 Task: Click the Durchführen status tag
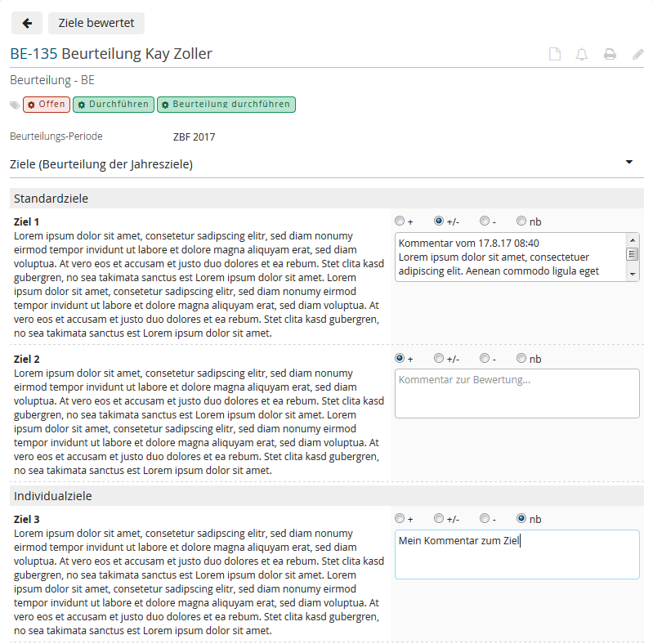(113, 105)
